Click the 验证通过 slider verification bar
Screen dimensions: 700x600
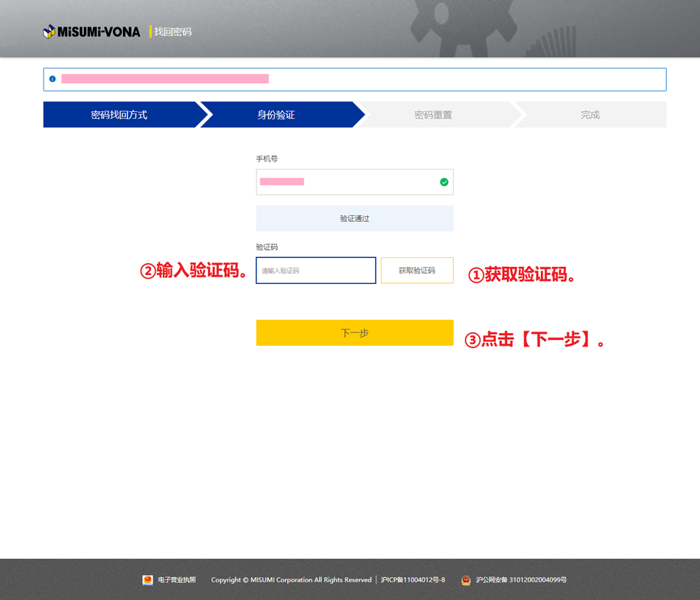pos(354,219)
